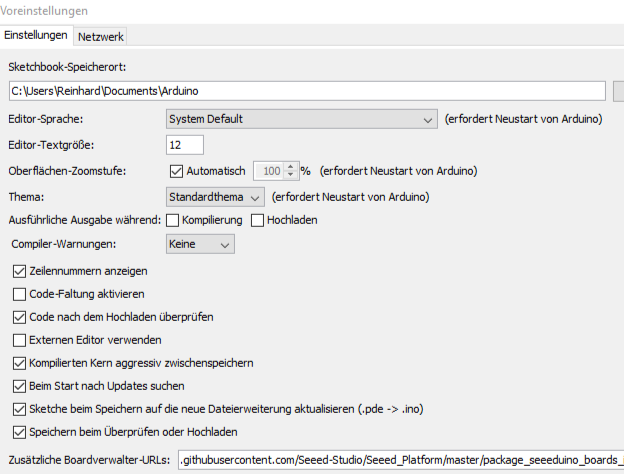Screen dimensions: 624x474
Task: Select the Einstellungen tab
Action: point(37,36)
